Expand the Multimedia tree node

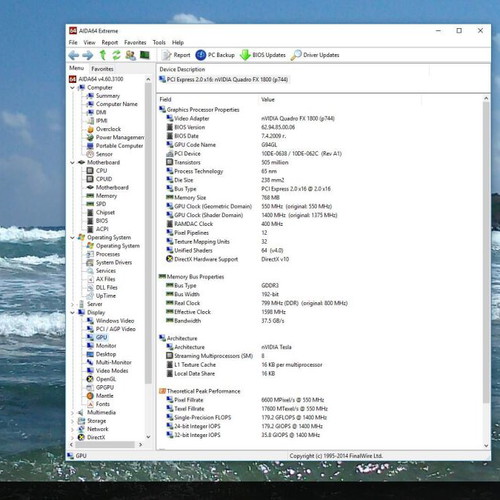pyautogui.click(x=72, y=412)
